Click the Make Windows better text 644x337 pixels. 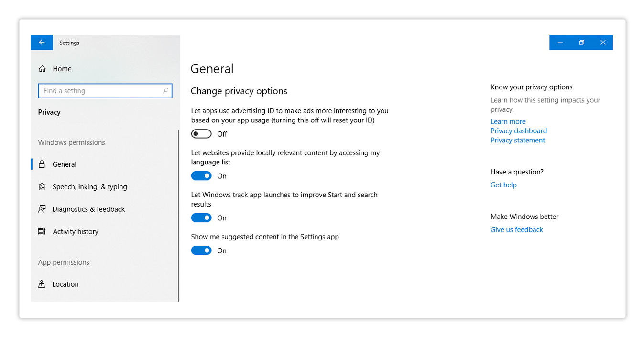[x=524, y=217]
